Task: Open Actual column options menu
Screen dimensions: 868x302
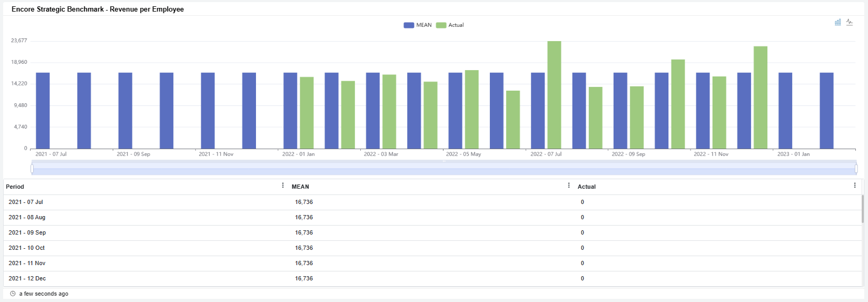Action: coord(854,186)
